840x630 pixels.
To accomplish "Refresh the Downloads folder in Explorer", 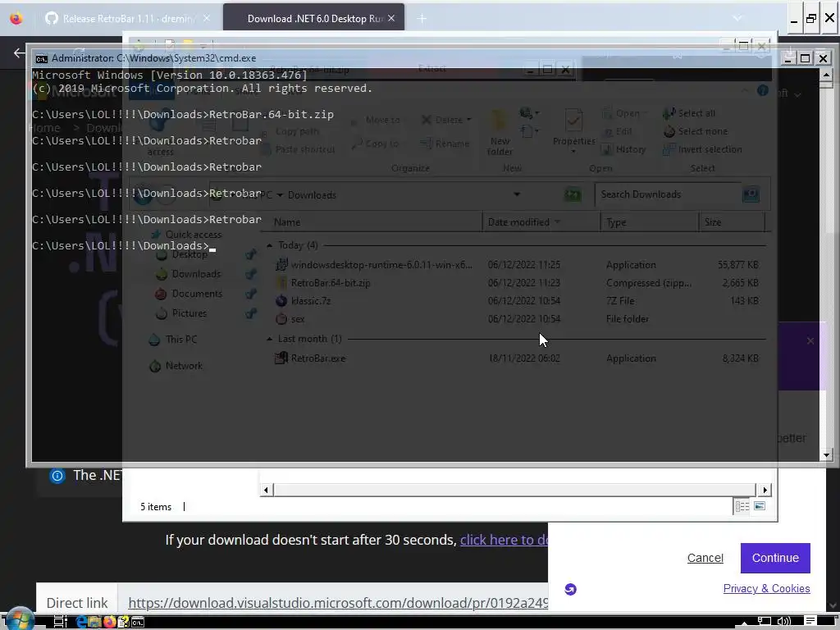I will pos(573,194).
